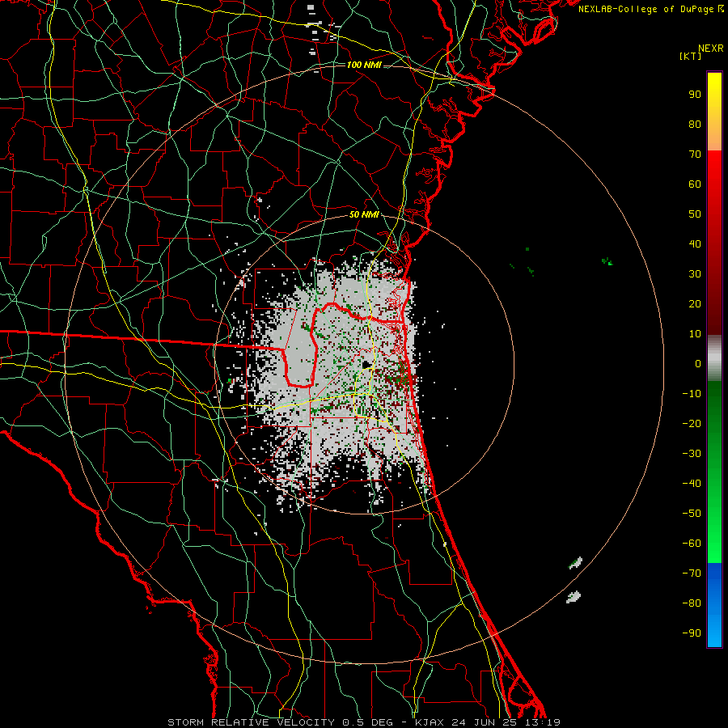Click the 20 value on velocity scale
The height and width of the screenshot is (728, 728).
tap(695, 303)
